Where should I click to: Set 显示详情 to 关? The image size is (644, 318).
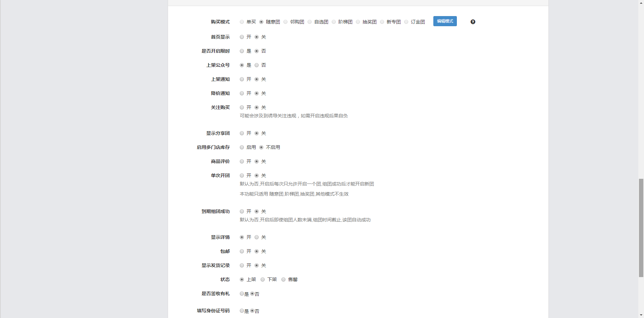257,237
